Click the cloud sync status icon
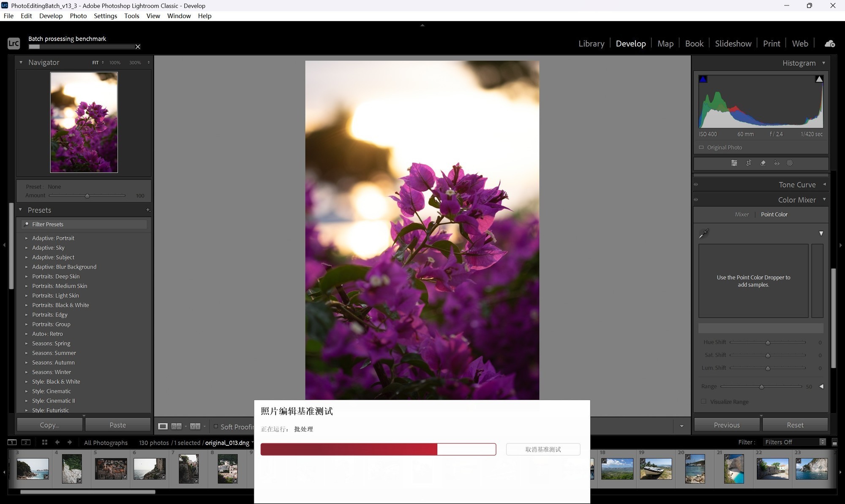This screenshot has height=504, width=845. (829, 43)
